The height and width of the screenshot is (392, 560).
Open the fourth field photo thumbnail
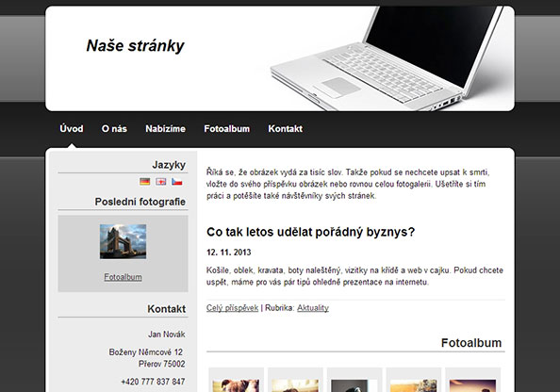pyautogui.click(x=414, y=385)
